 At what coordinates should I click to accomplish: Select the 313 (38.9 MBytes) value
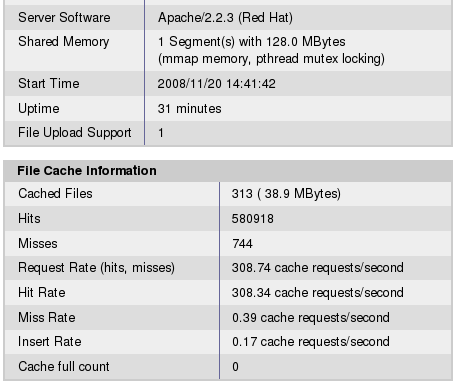pos(286,194)
